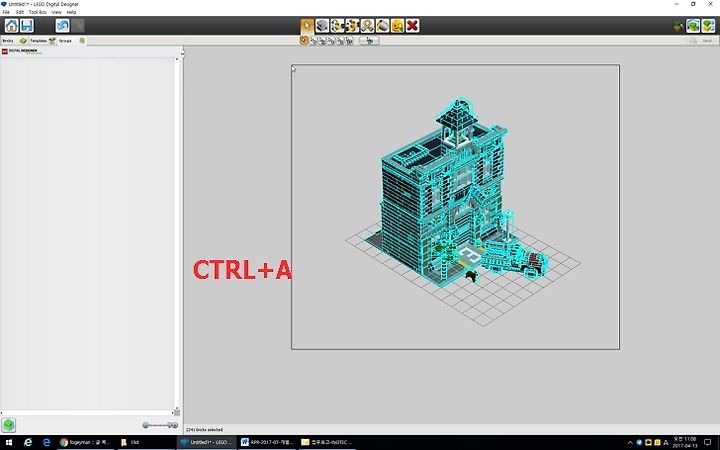Open the notification center icon
The width and height of the screenshot is (720, 450).
point(708,443)
